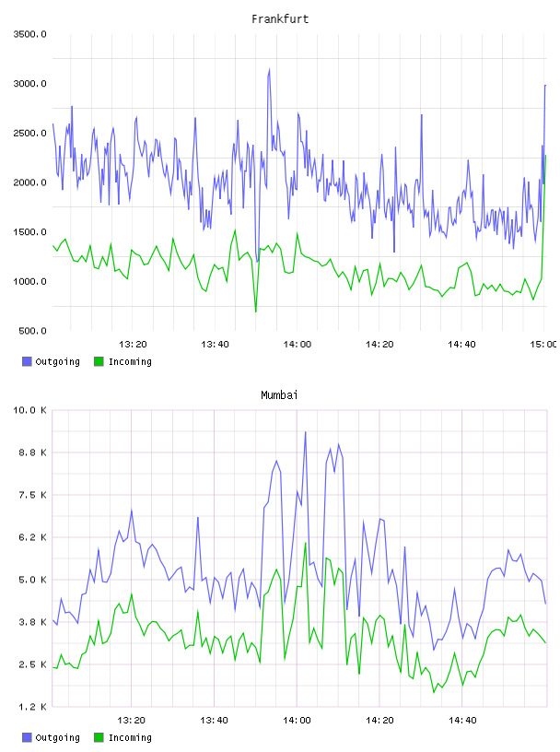Click the lowest incoming dip in Frankfurt chart

(255, 311)
